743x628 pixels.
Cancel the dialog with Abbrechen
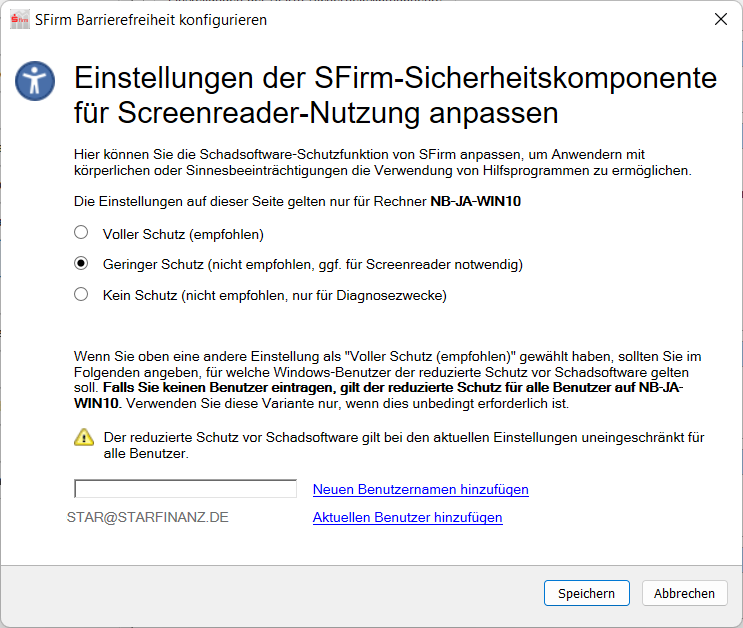click(684, 593)
